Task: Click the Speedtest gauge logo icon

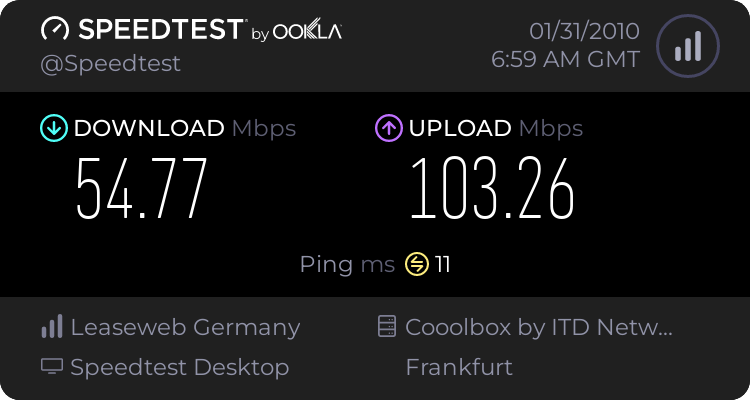Action: tap(55, 30)
